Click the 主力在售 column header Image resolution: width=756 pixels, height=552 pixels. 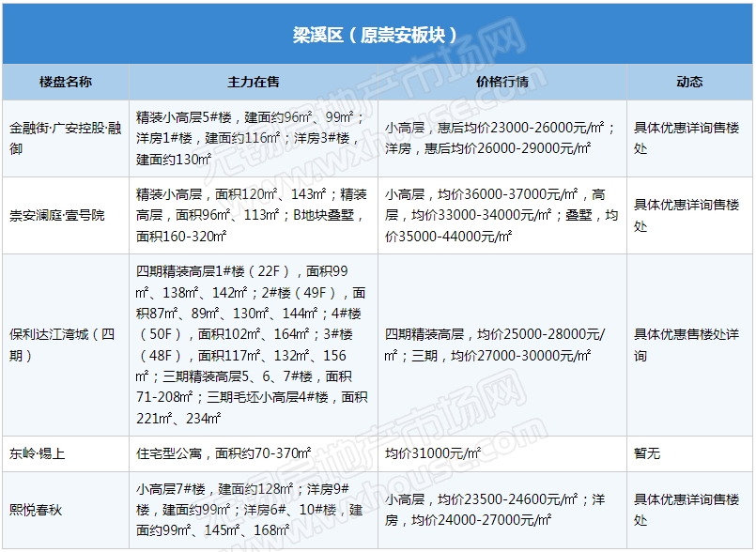(254, 82)
